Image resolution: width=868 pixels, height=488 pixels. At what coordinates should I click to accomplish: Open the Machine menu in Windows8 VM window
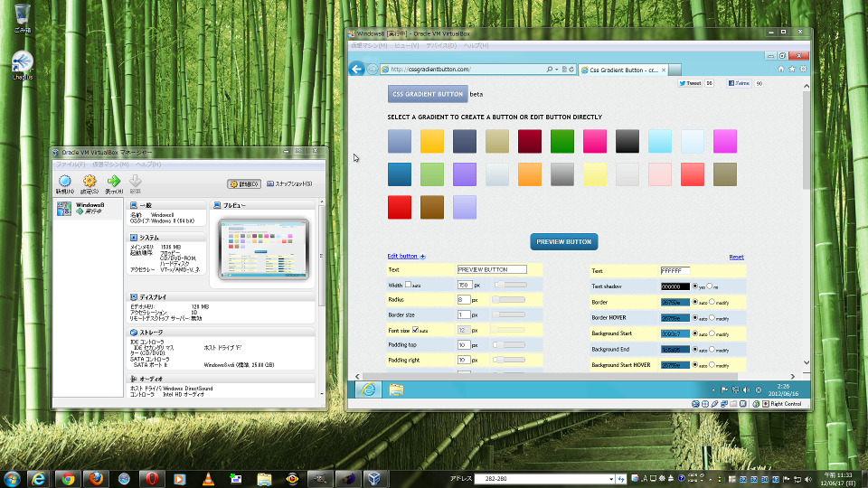tap(369, 45)
